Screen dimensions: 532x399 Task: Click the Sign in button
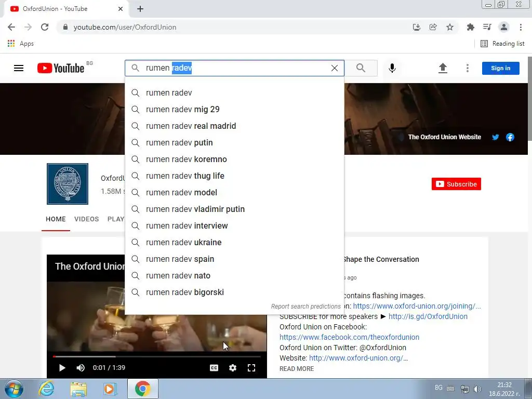(500, 68)
